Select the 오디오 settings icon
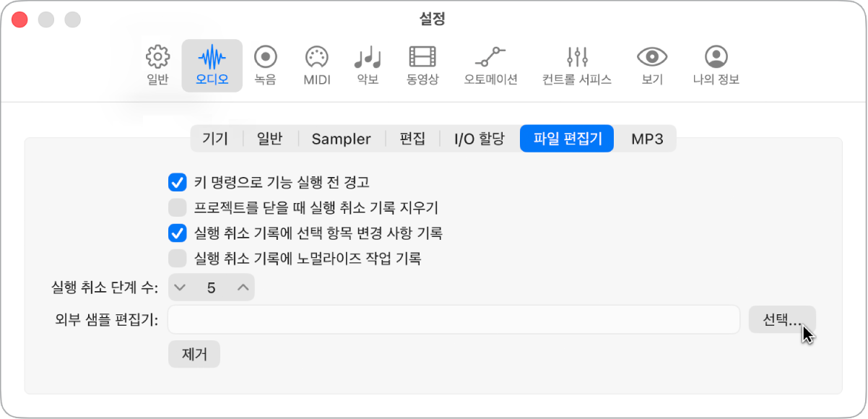Screen dimensions: 868x419 212,65
